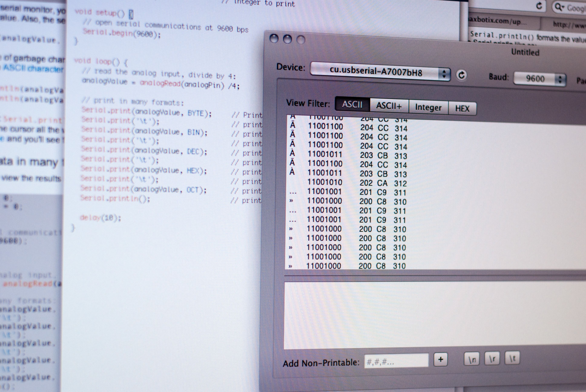Focus the Add Non-Printable input field
586x392 pixels.
coord(396,361)
